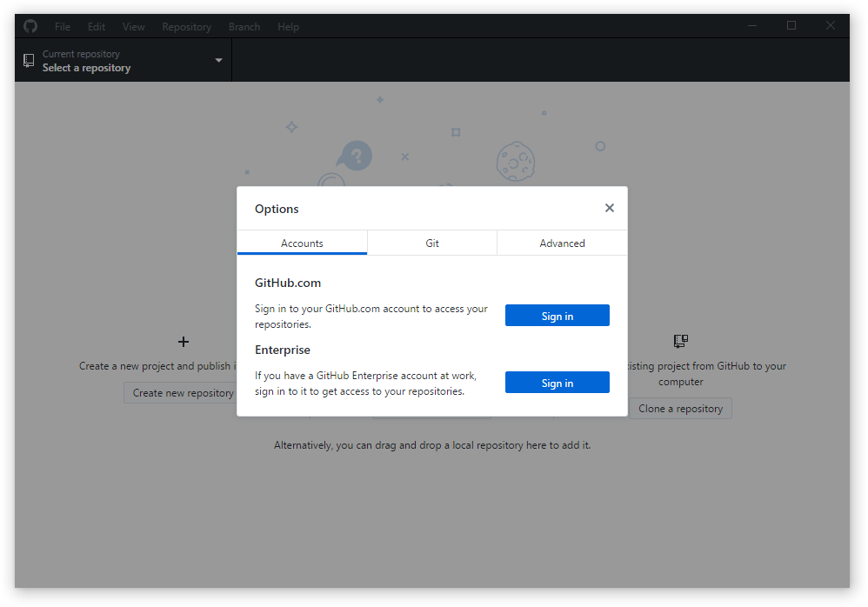Open the Repository menu
Viewport: 868px width, 607px height.
pyautogui.click(x=186, y=27)
